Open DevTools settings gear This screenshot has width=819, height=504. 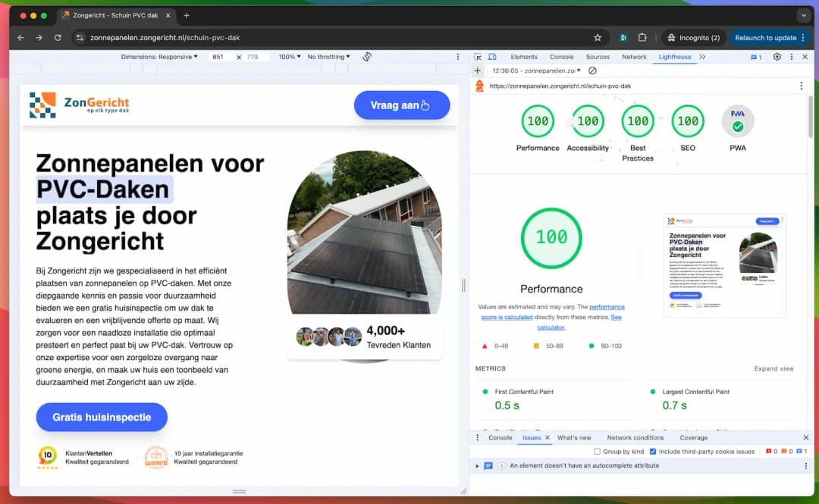pyautogui.click(x=777, y=57)
